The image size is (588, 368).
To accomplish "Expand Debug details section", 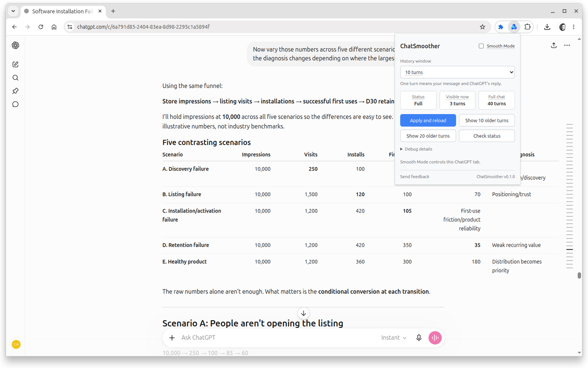I will click(x=416, y=149).
